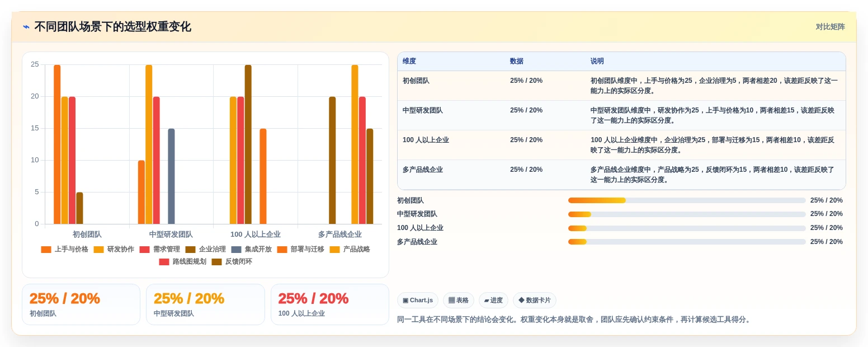Click the 初创团队 chart axis label
This screenshot has width=868, height=347.
[x=87, y=235]
